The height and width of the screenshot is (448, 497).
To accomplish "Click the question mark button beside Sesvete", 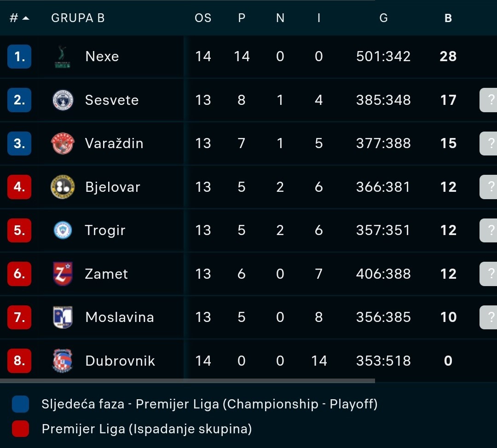I will 488,100.
